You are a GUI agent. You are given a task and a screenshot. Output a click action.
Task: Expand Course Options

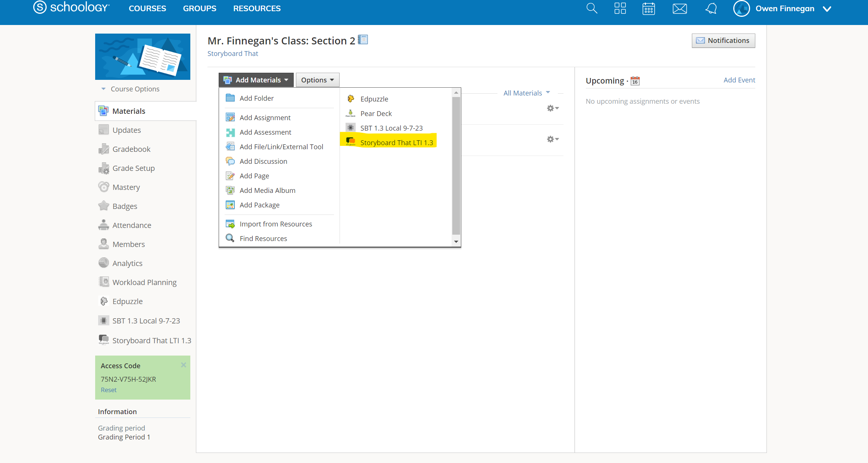(x=131, y=89)
